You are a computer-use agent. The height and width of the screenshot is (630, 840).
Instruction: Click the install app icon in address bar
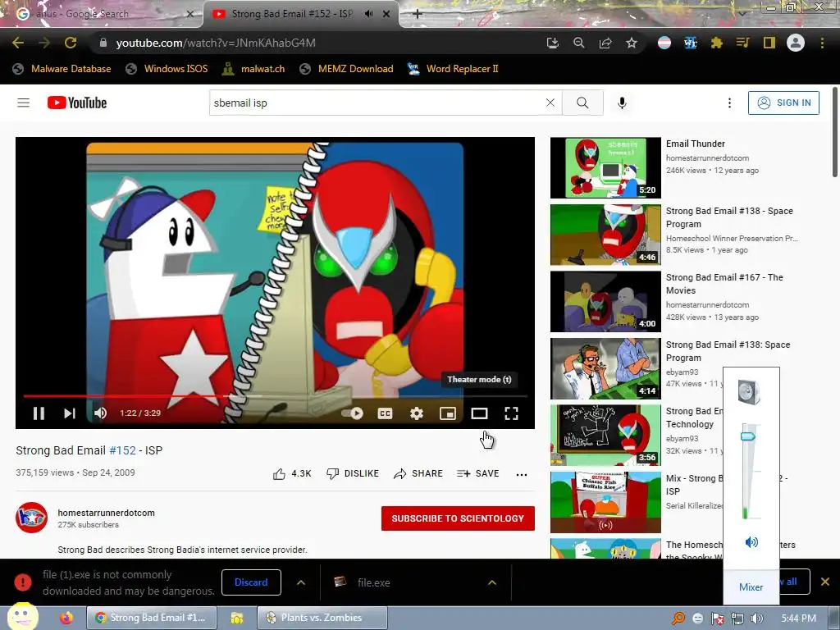(552, 43)
